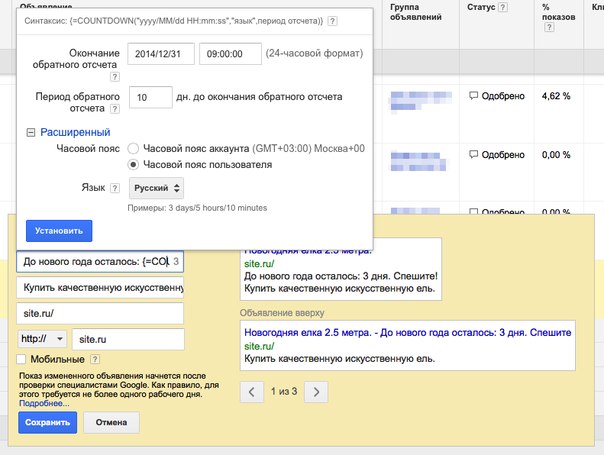Click the countdown end date field 2014/12/31
This screenshot has width=604, height=455.
click(161, 54)
